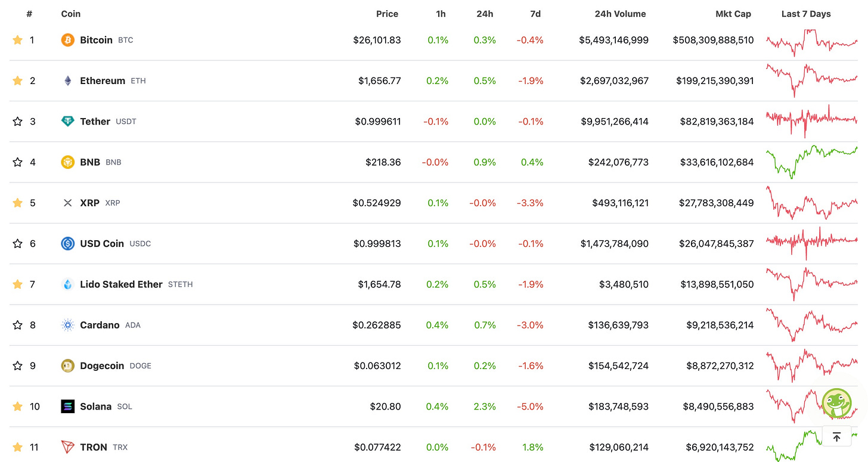Open Bitcoin's 7-day sparkline chart

pyautogui.click(x=812, y=42)
